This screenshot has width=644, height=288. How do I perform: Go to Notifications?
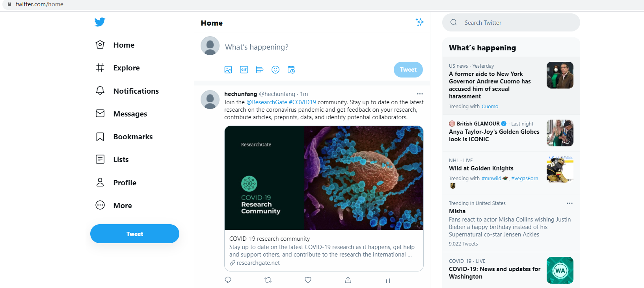(127, 91)
